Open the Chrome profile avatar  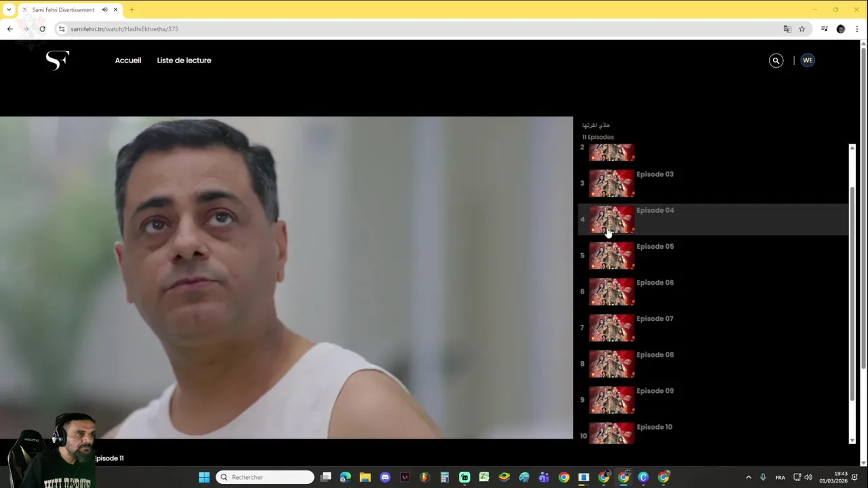841,29
